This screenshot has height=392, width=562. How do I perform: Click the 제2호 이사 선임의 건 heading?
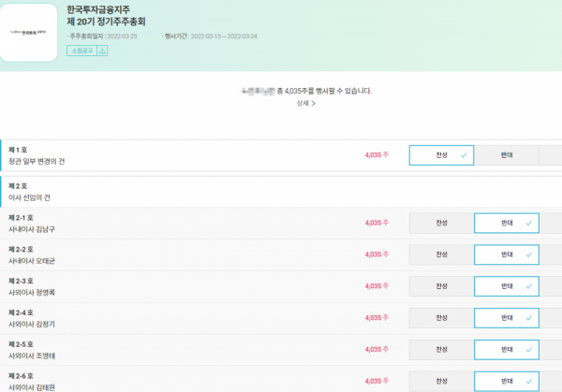tap(29, 192)
